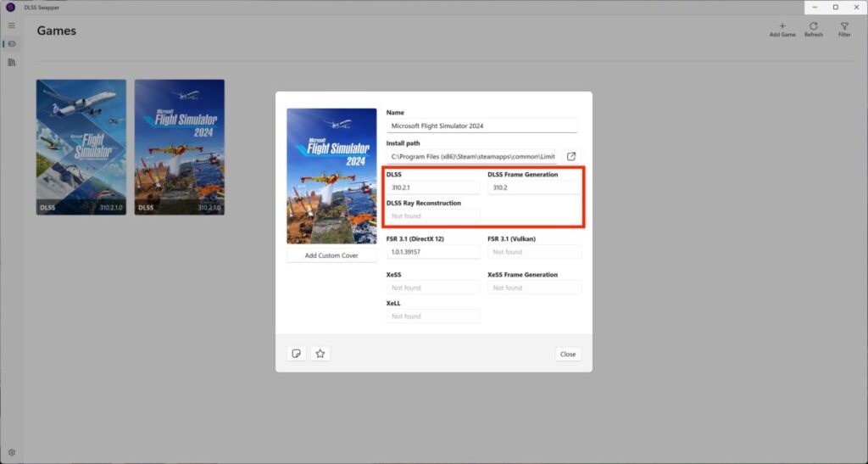
Task: Refresh the games list
Action: [x=813, y=30]
